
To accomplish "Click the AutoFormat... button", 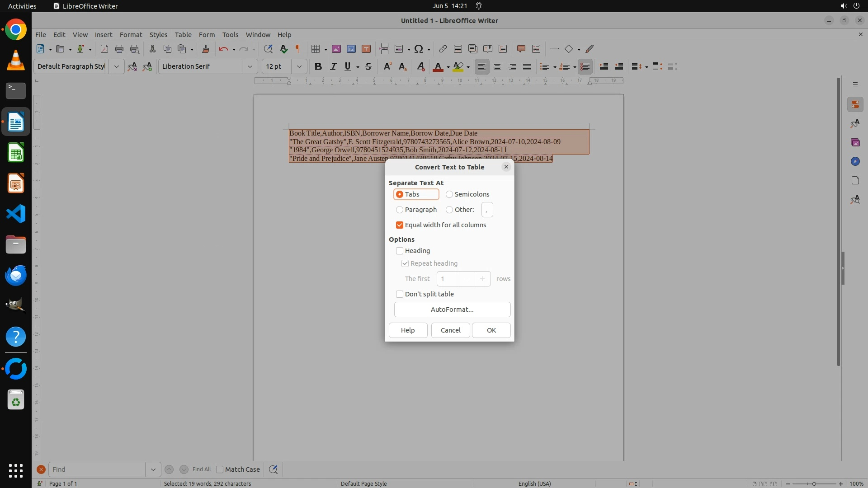I will pos(452,310).
